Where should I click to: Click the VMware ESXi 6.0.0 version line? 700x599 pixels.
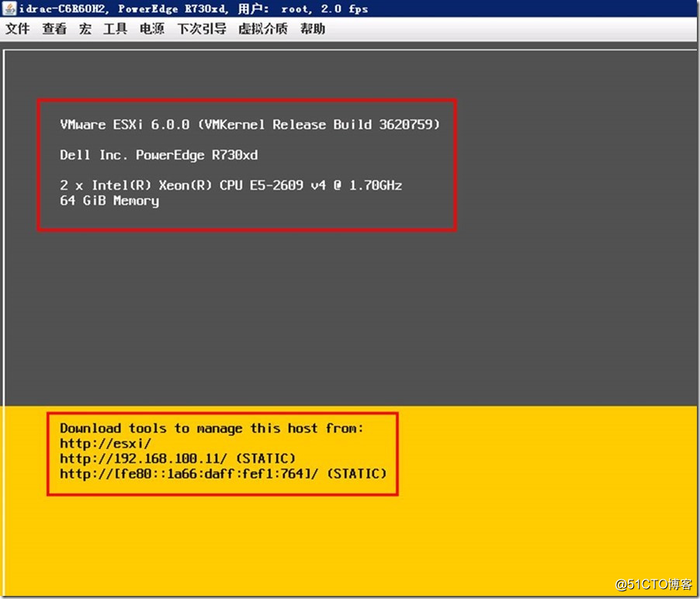coord(249,125)
